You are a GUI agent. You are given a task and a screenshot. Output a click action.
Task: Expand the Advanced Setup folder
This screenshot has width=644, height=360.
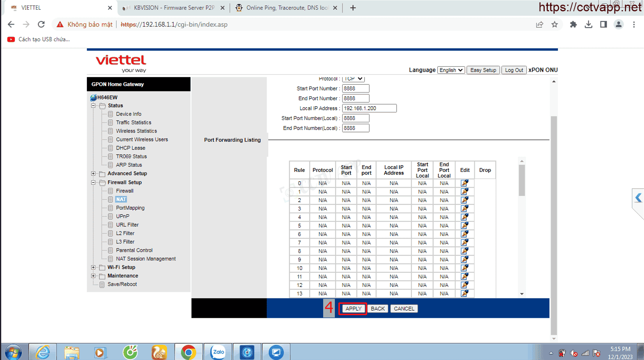point(93,174)
